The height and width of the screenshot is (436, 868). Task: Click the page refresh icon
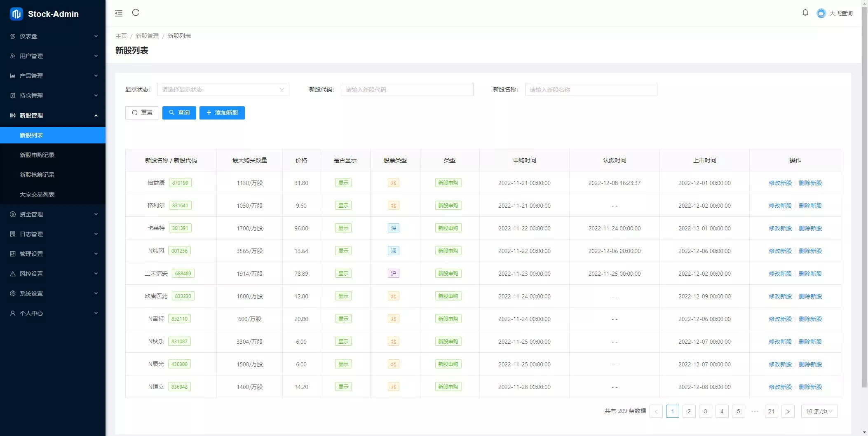136,13
